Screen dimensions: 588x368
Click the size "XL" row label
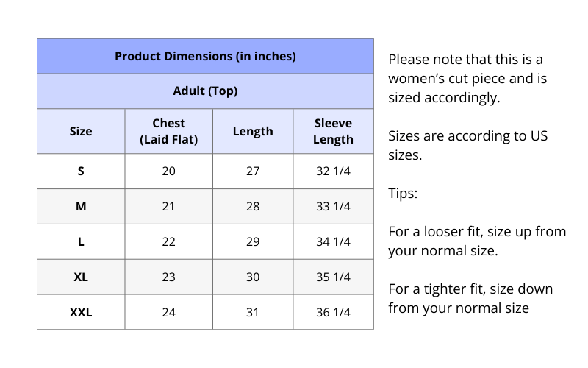(81, 277)
